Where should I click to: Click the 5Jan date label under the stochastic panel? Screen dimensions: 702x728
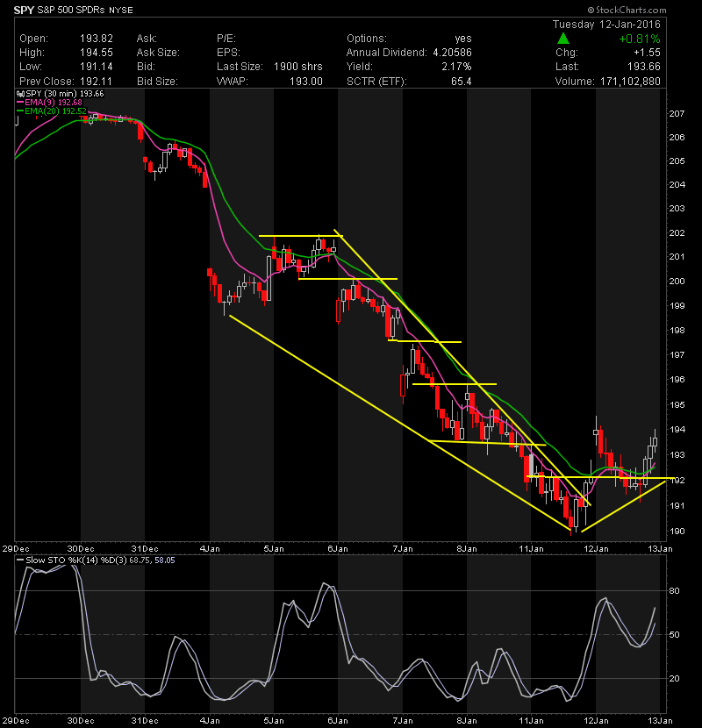[x=274, y=721]
